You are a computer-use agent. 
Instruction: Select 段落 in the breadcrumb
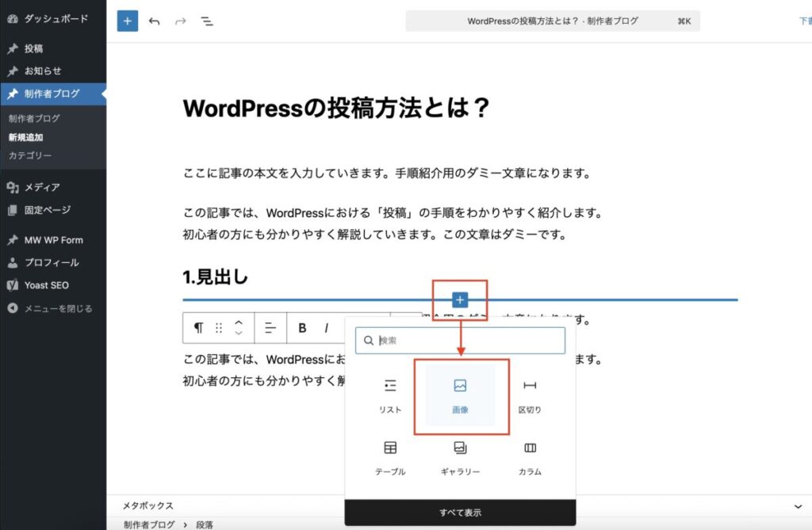(x=205, y=524)
